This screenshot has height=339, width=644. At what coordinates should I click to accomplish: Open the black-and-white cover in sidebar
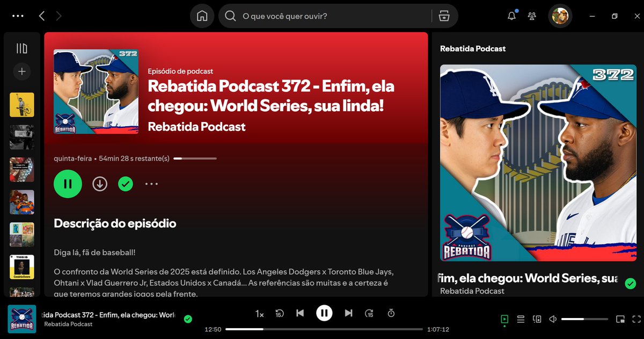22,137
